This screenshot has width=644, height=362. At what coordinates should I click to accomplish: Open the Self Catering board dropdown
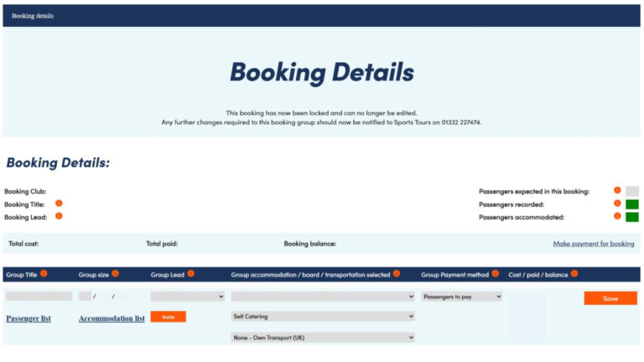323,317
